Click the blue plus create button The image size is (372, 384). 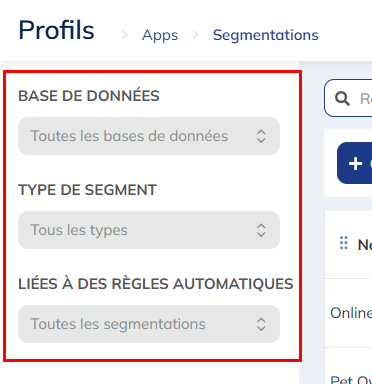(x=355, y=163)
